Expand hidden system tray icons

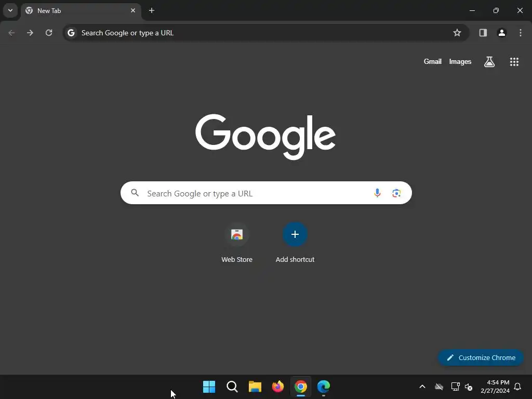click(x=422, y=387)
